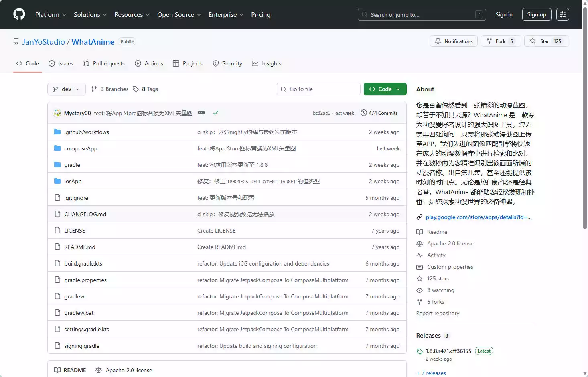Click the GitHub logo icon
Viewport: 588px width, 377px height.
click(19, 14)
